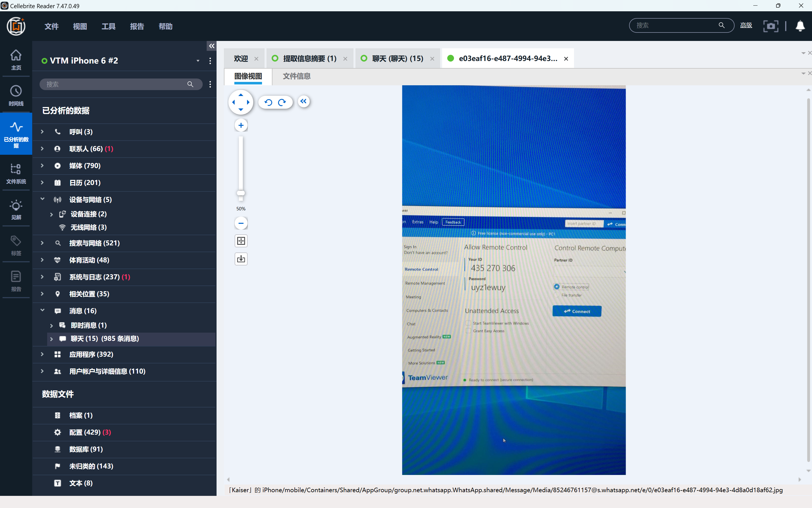Screen dimensions: 812x508
Task: Click the save image download icon
Action: [x=241, y=259]
